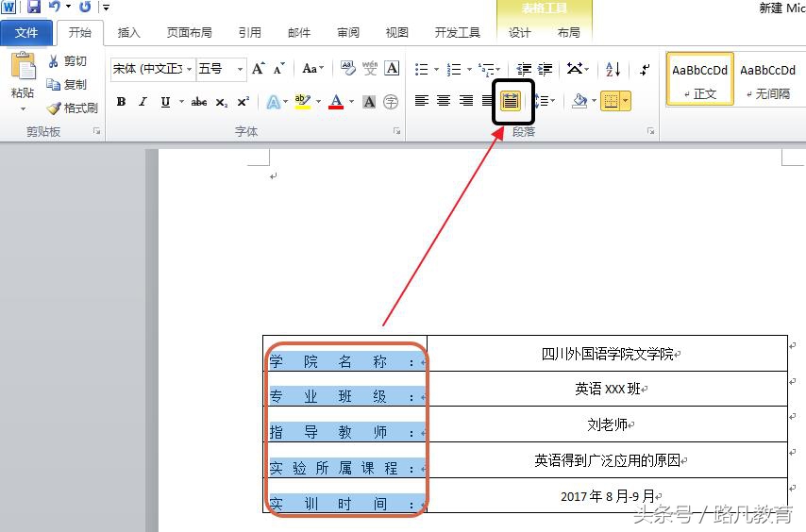Viewport: 806px width, 532px height.
Task: Toggle Bold formatting
Action: [x=122, y=102]
